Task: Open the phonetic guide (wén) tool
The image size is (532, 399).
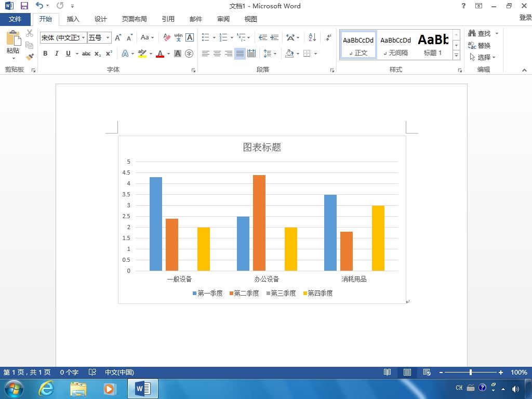Action: (179, 37)
